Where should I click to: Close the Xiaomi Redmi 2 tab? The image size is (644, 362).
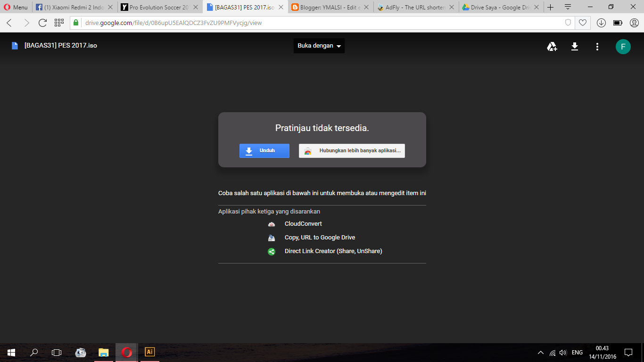click(110, 8)
